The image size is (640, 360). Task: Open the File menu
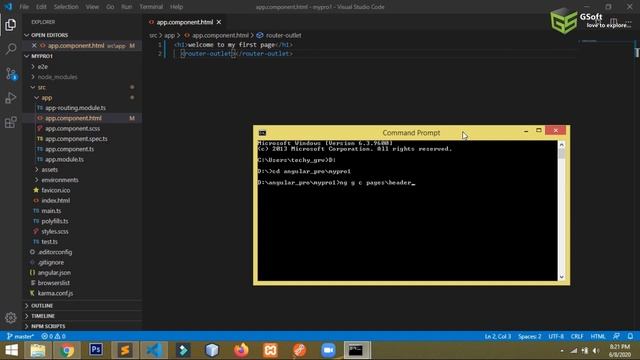pyautogui.click(x=24, y=7)
